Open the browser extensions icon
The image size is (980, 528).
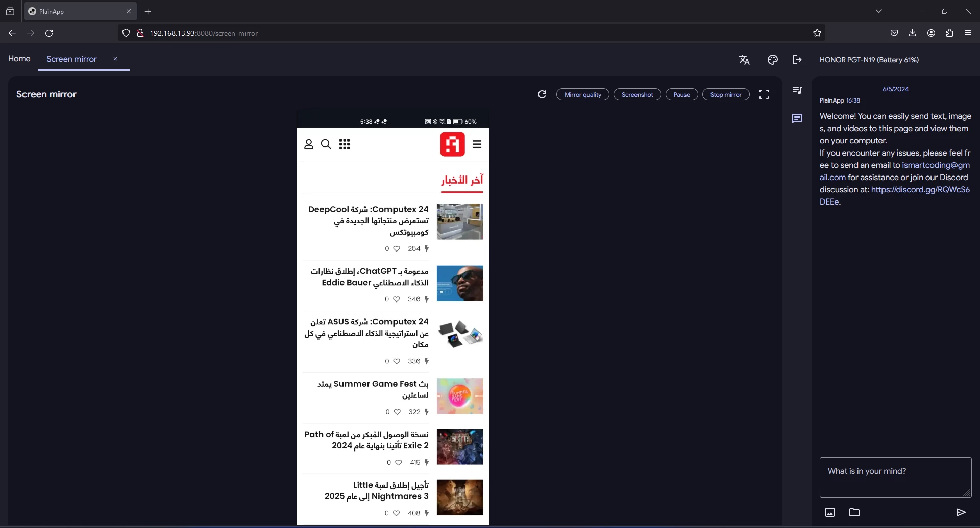pyautogui.click(x=949, y=33)
